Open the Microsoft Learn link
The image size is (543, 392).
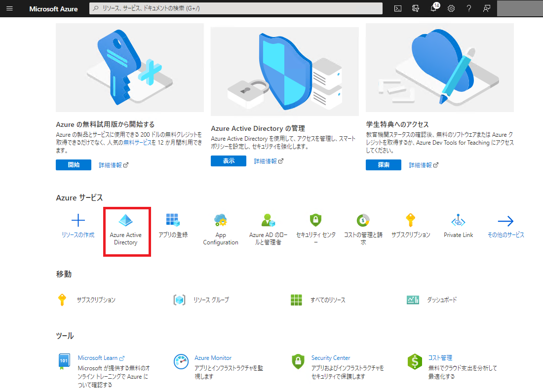point(101,358)
